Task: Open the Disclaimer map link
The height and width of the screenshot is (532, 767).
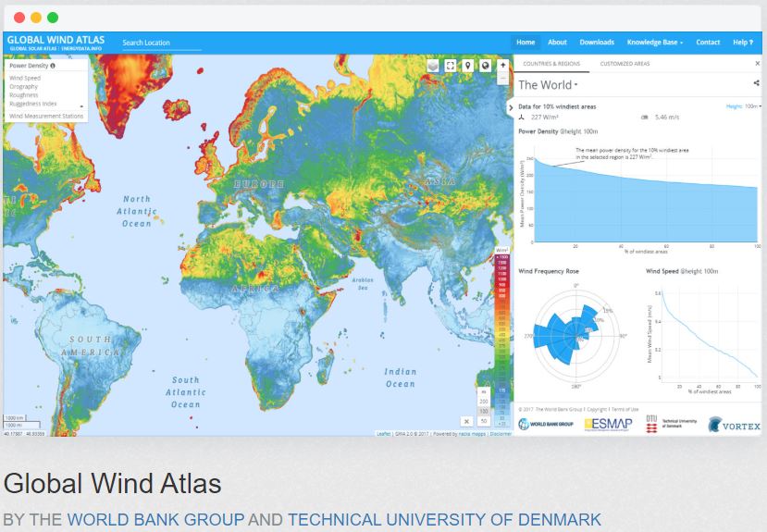Action: [501, 434]
